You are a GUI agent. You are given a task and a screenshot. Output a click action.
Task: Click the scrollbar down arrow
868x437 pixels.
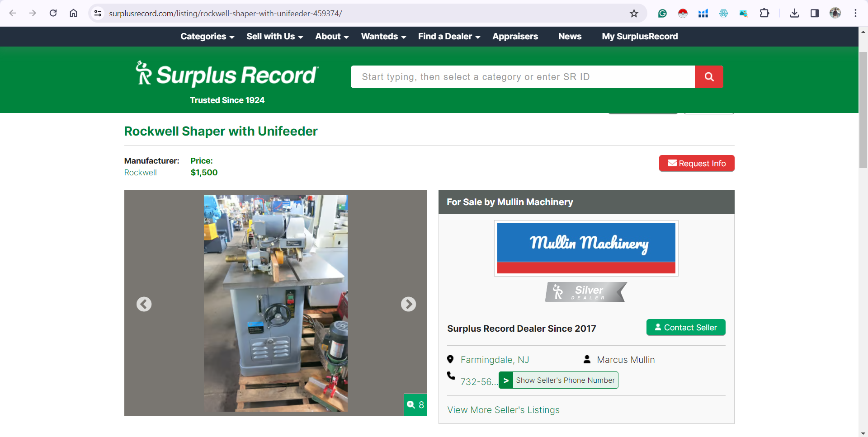(863, 433)
